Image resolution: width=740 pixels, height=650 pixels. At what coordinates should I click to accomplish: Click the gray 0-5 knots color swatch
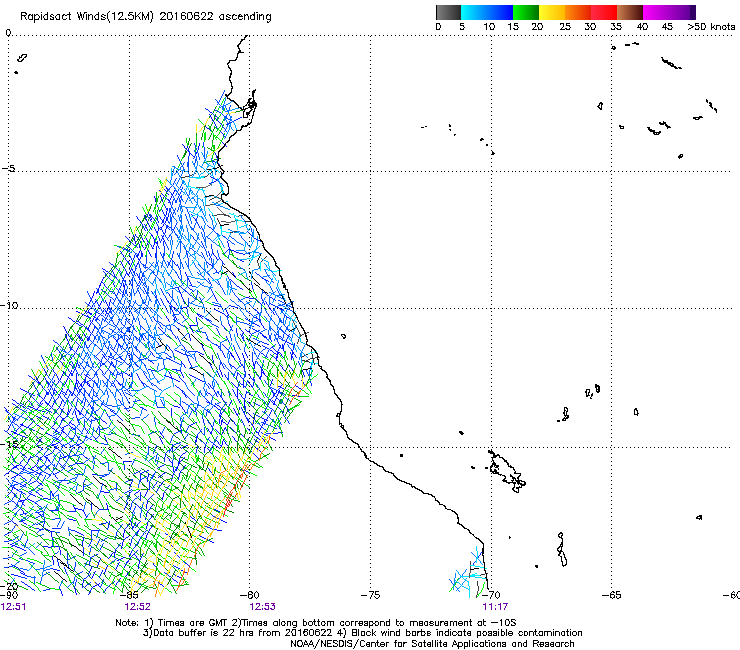(x=448, y=12)
